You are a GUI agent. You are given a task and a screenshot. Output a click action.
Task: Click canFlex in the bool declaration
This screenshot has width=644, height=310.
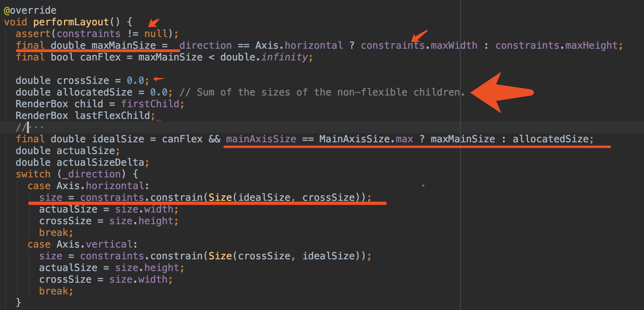pyautogui.click(x=100, y=57)
